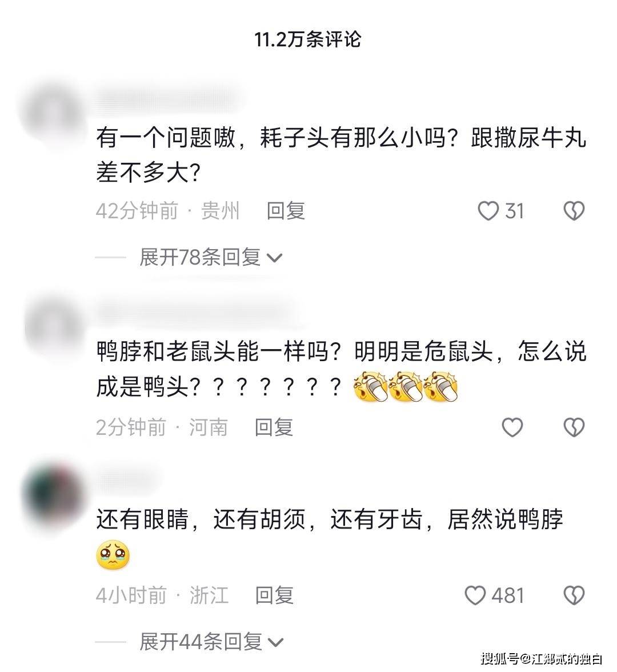Click chevron next to 展开44条回复

click(275, 642)
